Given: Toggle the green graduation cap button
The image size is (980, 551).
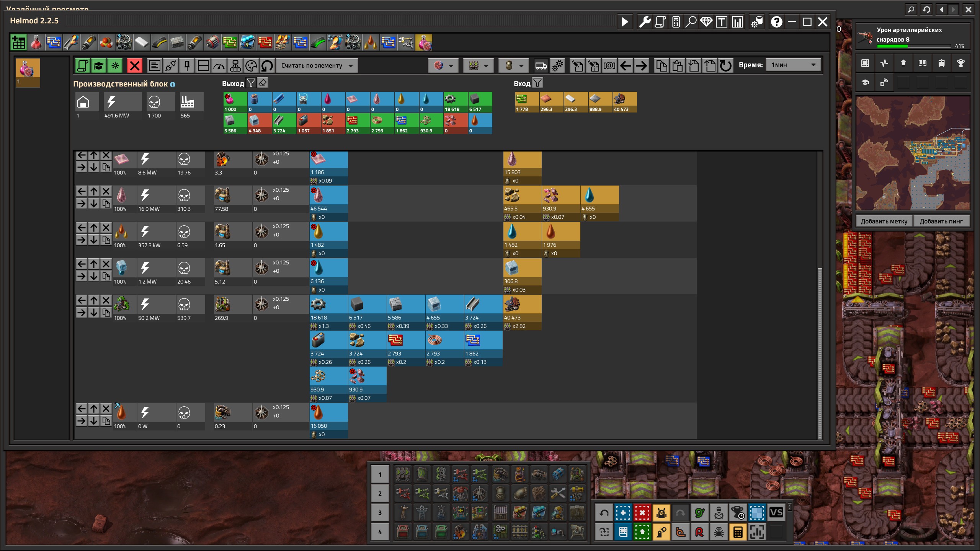Looking at the screenshot, I should [98, 66].
